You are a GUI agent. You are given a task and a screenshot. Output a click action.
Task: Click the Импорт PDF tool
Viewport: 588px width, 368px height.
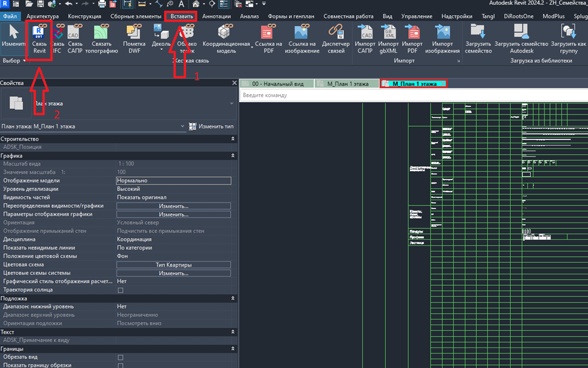[412, 39]
